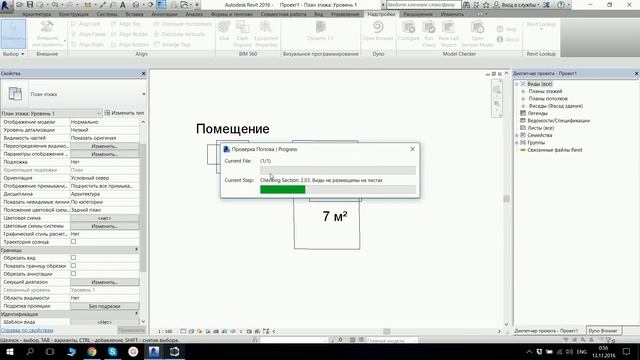Click the BIM 360 Glue icon
This screenshot has width=640, height=360.
(224, 27)
